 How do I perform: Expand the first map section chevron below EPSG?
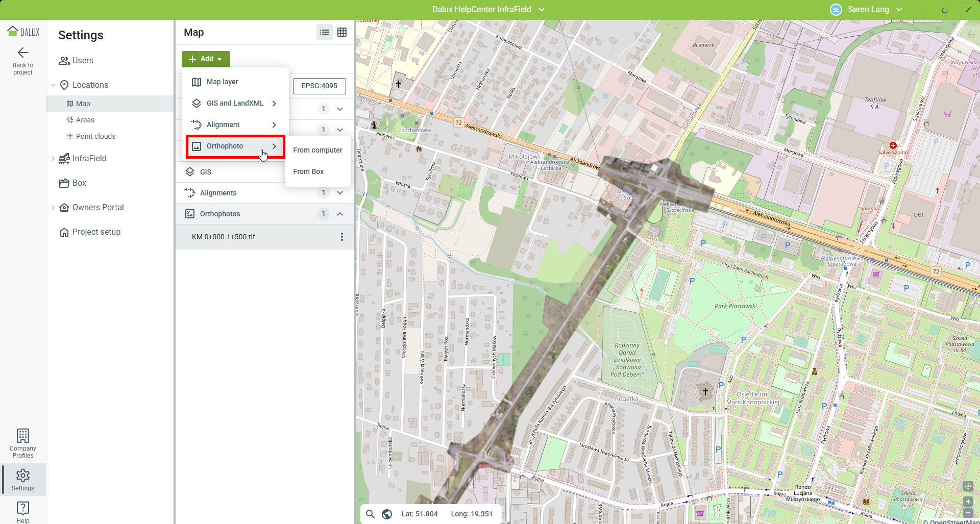point(340,109)
